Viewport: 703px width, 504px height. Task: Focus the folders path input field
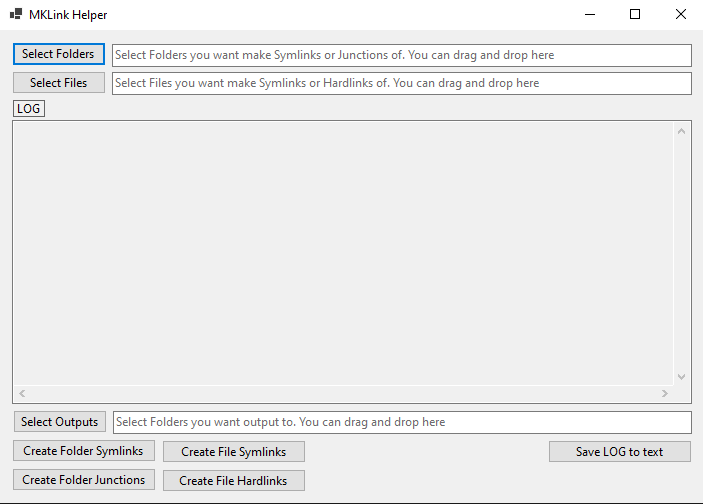402,55
